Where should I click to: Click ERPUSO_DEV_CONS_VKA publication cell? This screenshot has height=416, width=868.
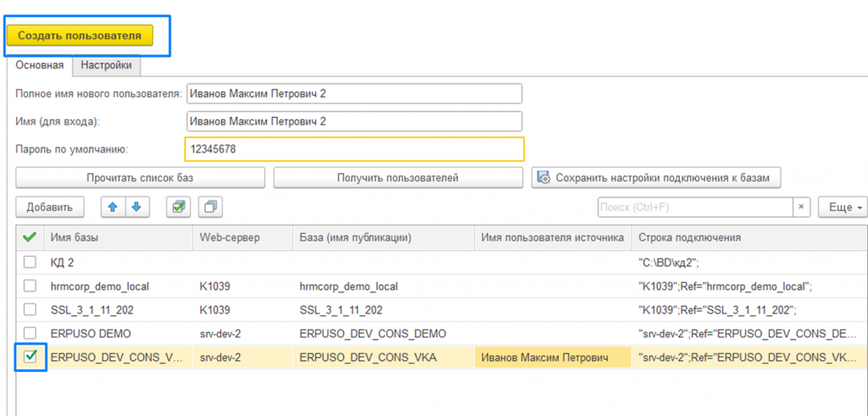(384, 358)
